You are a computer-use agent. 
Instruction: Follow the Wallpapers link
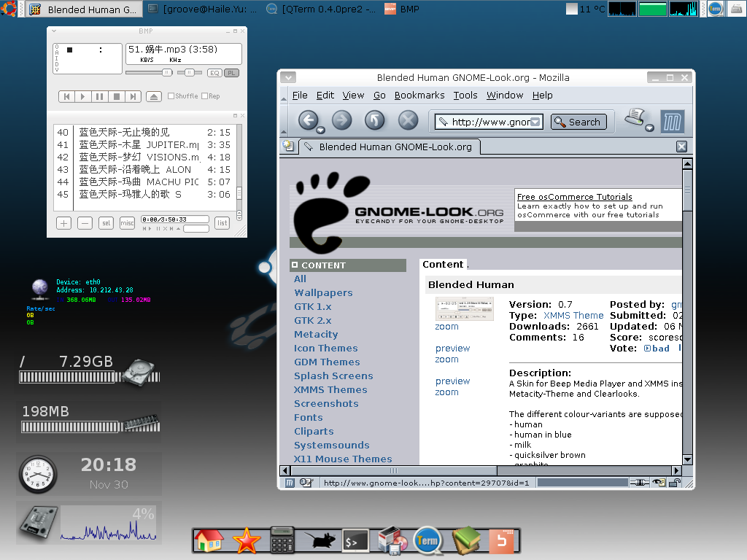pyautogui.click(x=323, y=293)
